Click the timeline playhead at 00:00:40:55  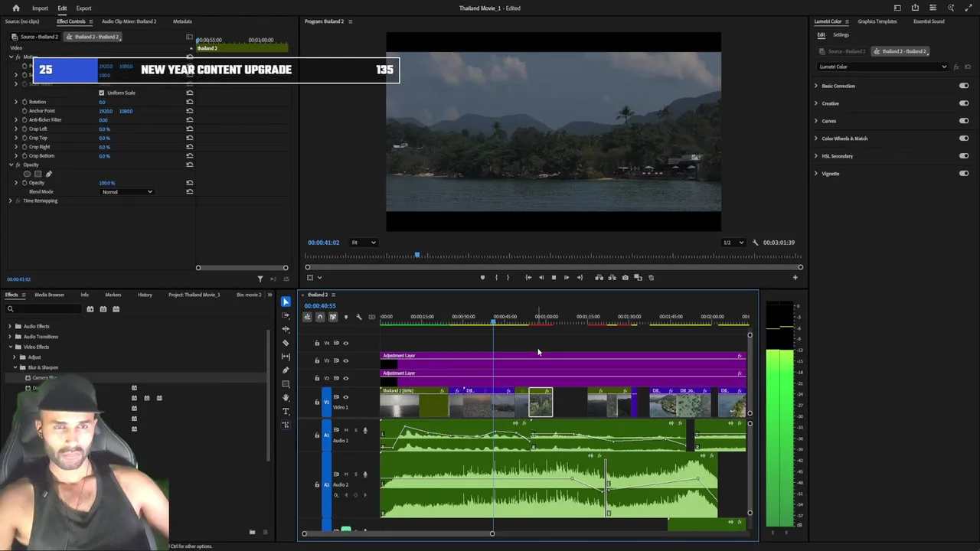[493, 322]
